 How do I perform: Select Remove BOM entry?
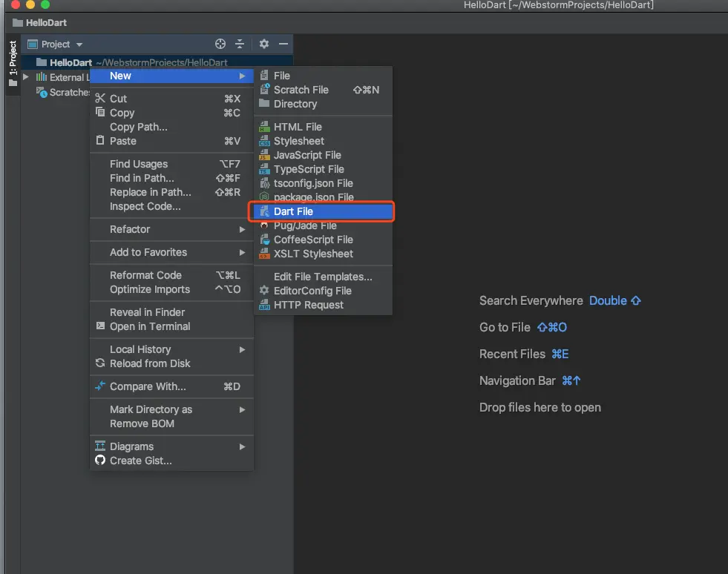tap(171, 423)
